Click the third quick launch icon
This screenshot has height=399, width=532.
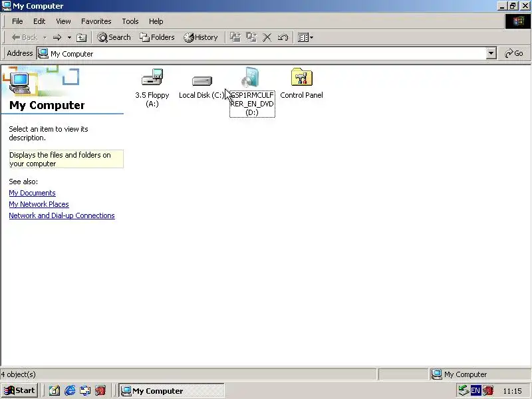[x=85, y=391]
